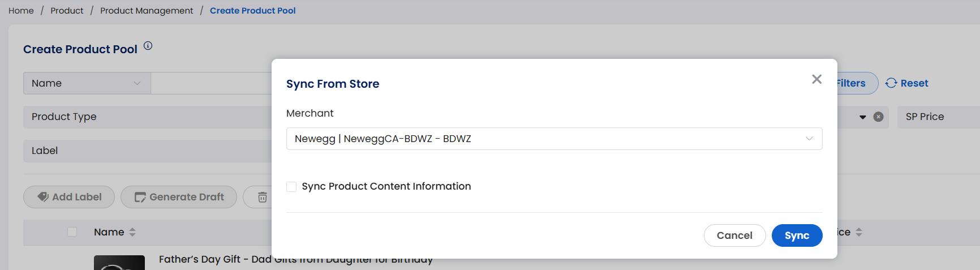
Task: Clear filter with the gray x icon
Action: click(x=878, y=117)
